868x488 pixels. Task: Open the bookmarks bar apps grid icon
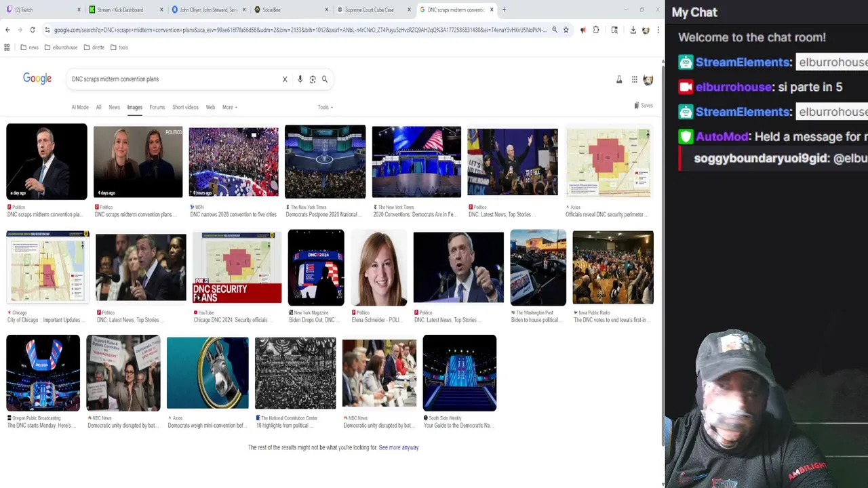coord(7,47)
